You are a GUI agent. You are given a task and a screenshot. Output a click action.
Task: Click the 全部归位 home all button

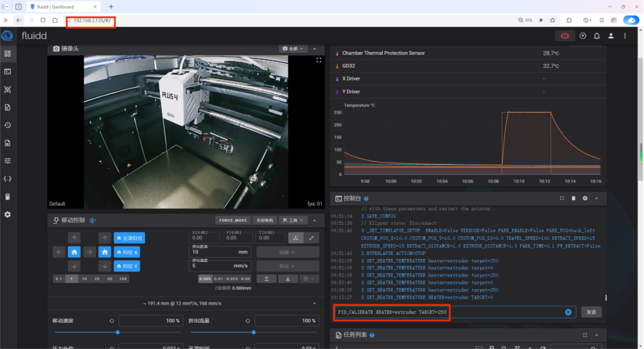point(129,238)
